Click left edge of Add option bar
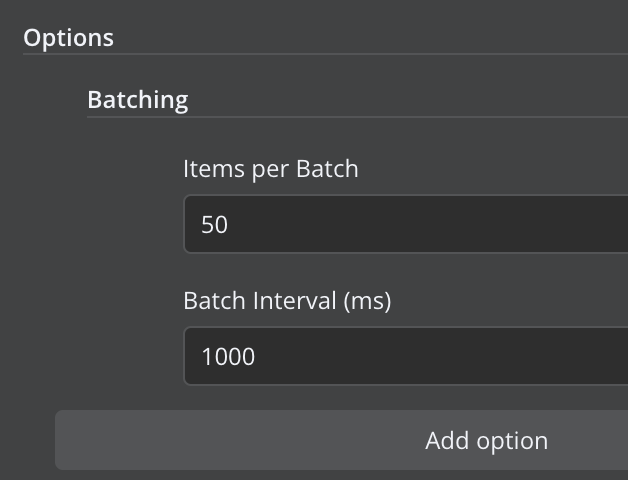628x480 pixels. (x=64, y=440)
